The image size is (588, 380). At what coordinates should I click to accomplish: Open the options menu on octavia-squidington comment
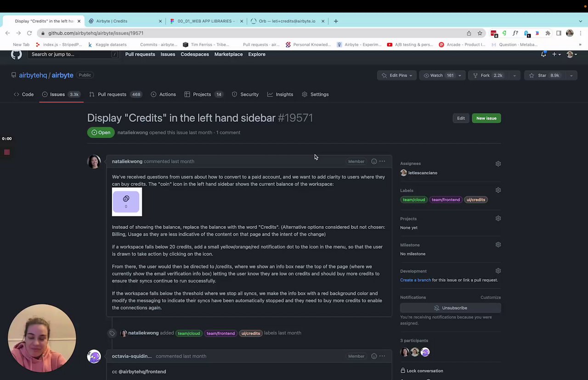[x=382, y=356]
